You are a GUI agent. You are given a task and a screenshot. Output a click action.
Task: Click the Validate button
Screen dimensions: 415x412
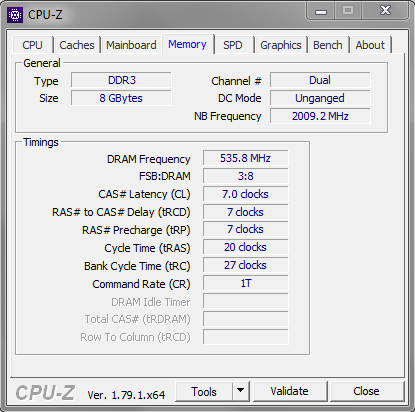[289, 391]
